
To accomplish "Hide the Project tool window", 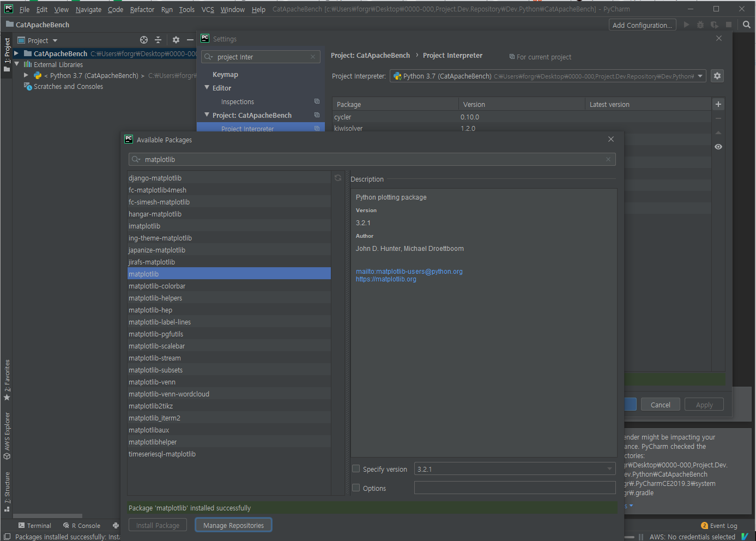I will (190, 40).
